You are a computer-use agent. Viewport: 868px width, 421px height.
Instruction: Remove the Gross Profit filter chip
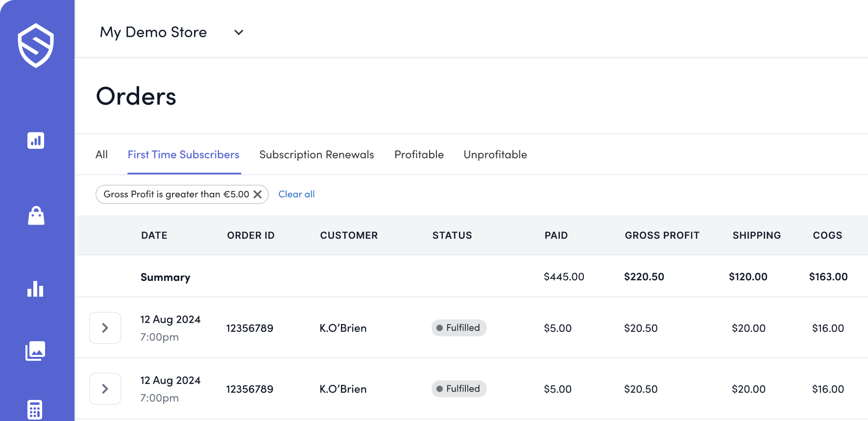tap(257, 194)
